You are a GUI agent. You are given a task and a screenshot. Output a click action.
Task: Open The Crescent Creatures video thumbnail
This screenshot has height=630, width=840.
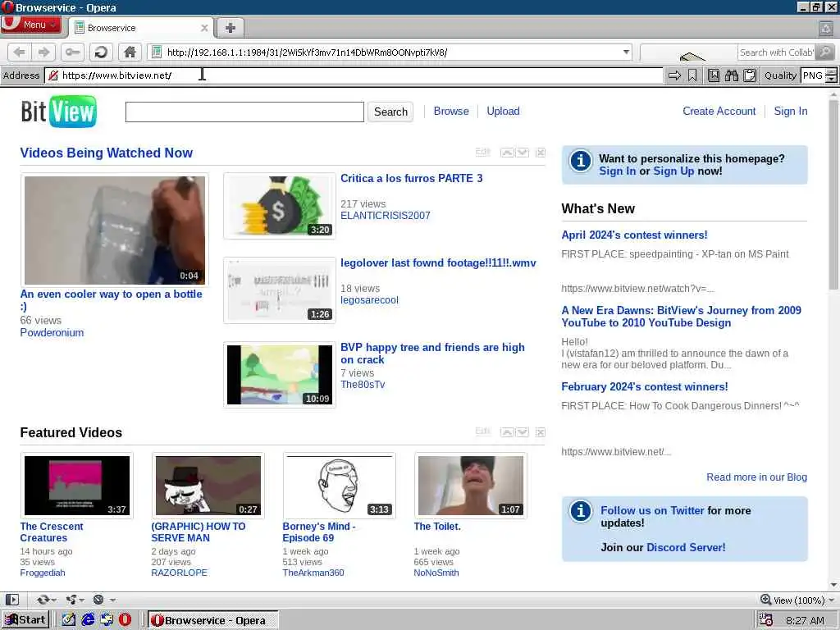pos(77,486)
